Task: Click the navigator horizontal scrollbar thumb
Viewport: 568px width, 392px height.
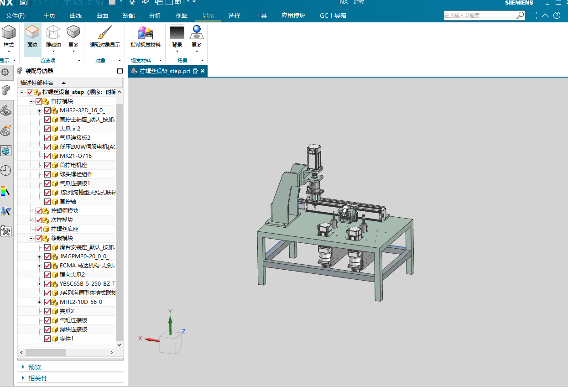Action: [x=46, y=353]
